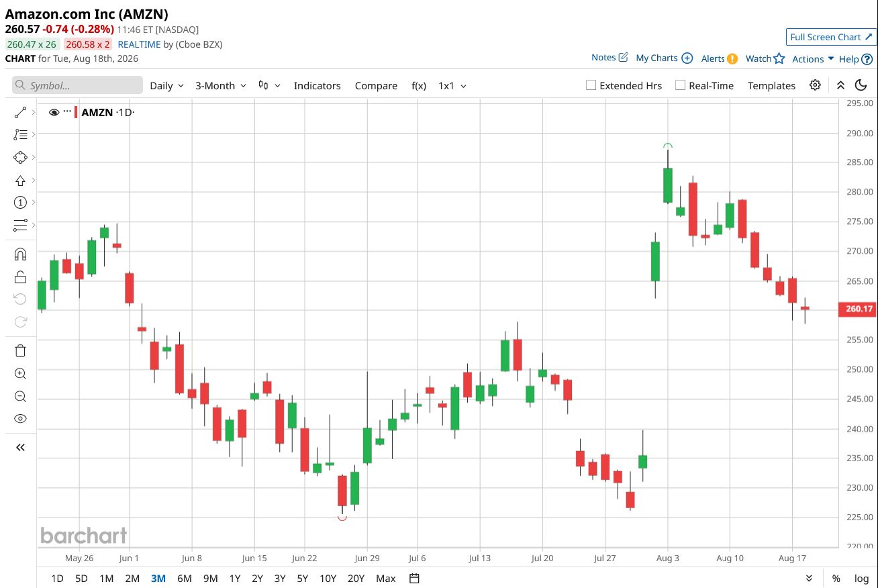Expand the numbered annotation submenu arrow
Screen dimensions: 878x588
pyautogui.click(x=34, y=203)
